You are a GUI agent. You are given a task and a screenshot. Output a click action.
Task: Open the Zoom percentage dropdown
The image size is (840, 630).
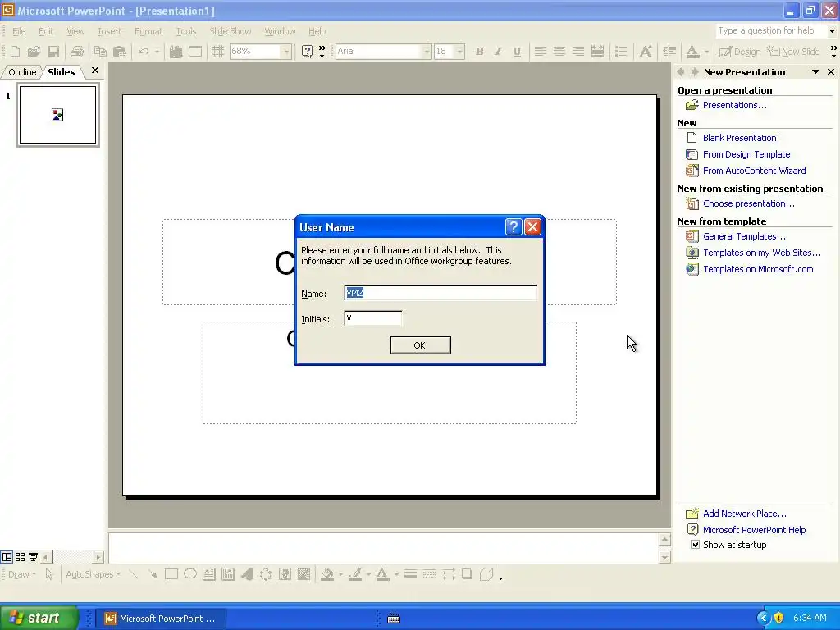point(286,52)
